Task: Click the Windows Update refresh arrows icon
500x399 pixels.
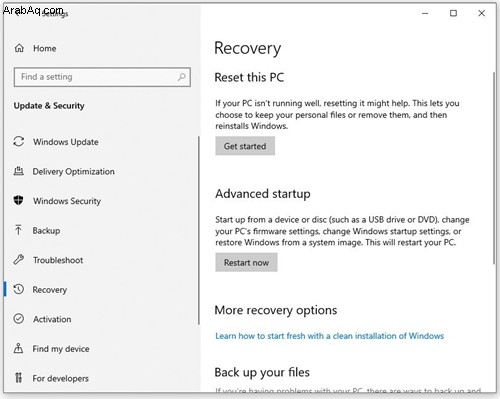Action: click(19, 141)
